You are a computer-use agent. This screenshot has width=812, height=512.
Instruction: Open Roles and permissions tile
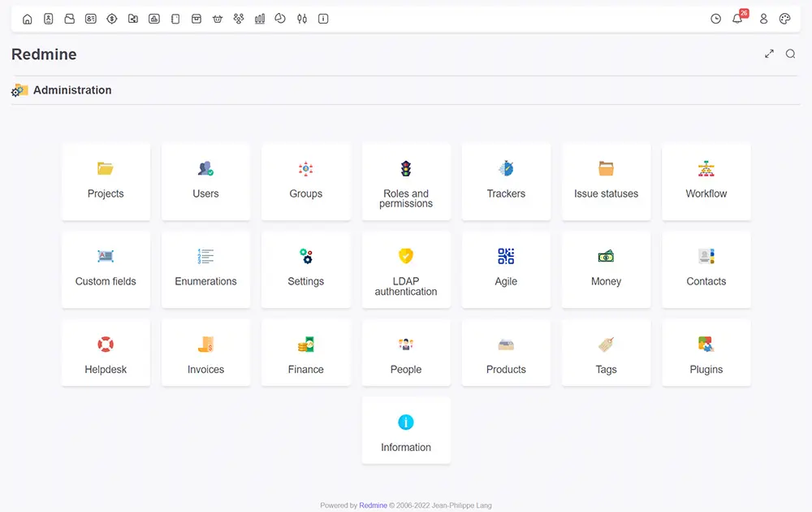[406, 182]
